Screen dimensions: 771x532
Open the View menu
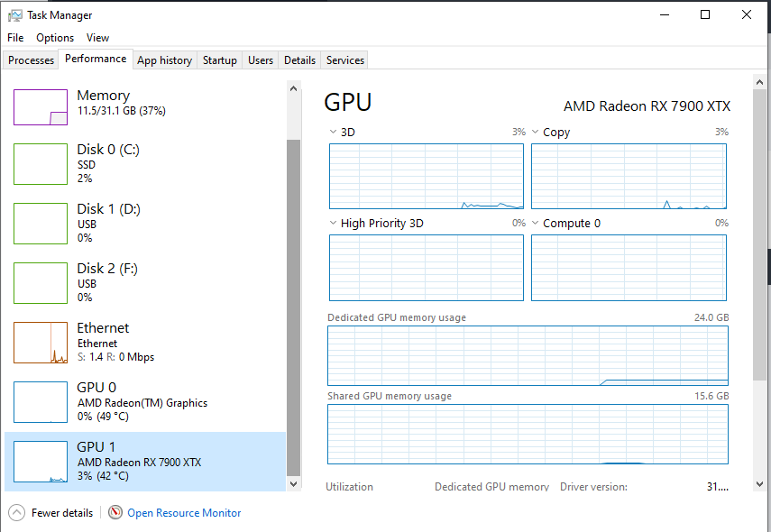[97, 37]
